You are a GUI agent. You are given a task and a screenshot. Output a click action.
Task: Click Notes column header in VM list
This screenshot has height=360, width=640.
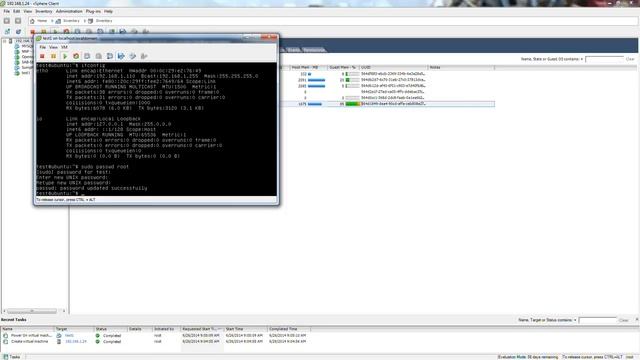point(461,67)
